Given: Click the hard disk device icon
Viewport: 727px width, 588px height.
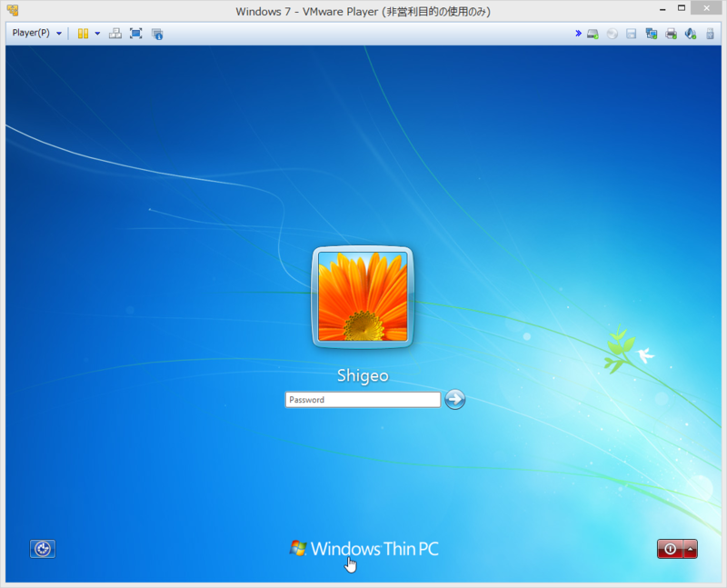Looking at the screenshot, I should (593, 34).
